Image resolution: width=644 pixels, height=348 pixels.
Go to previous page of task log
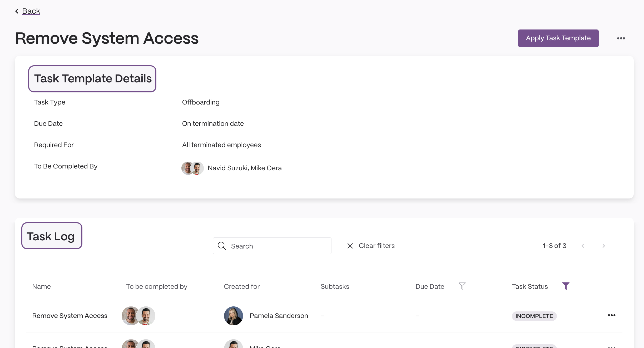tap(583, 246)
